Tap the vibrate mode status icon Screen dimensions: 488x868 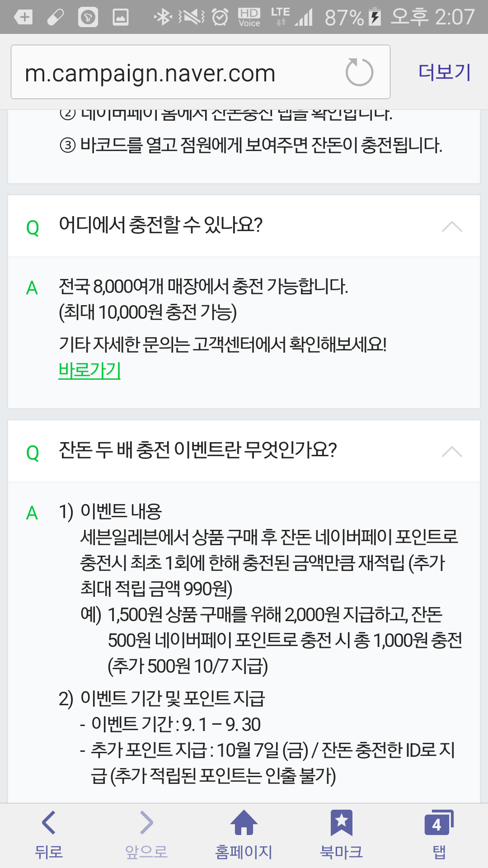click(x=192, y=17)
